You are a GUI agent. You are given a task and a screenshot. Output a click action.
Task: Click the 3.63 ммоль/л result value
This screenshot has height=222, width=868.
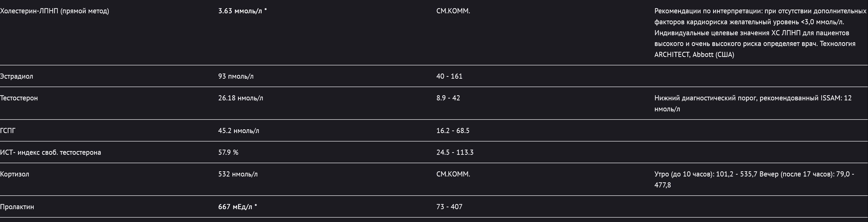pyautogui.click(x=243, y=11)
